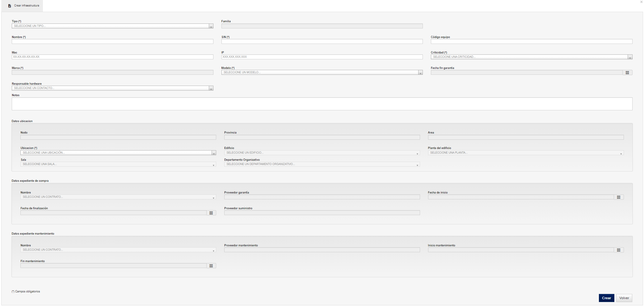
Task: Open the Criticidad dropdown
Action: coord(532,57)
